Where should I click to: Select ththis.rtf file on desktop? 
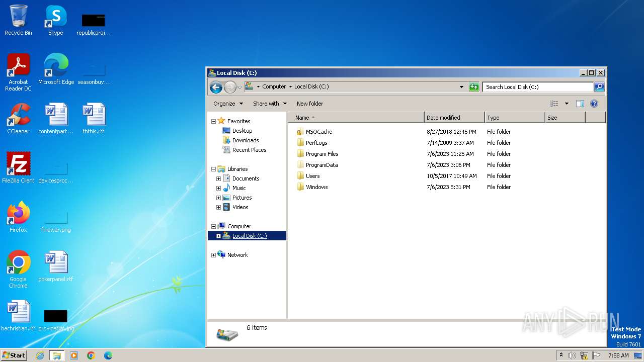click(x=94, y=119)
